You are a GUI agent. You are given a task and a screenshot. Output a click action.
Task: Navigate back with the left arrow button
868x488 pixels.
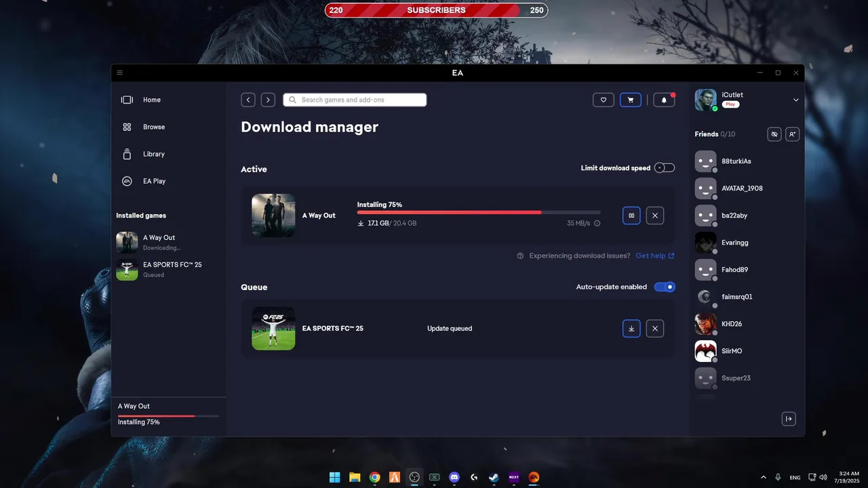pyautogui.click(x=248, y=100)
